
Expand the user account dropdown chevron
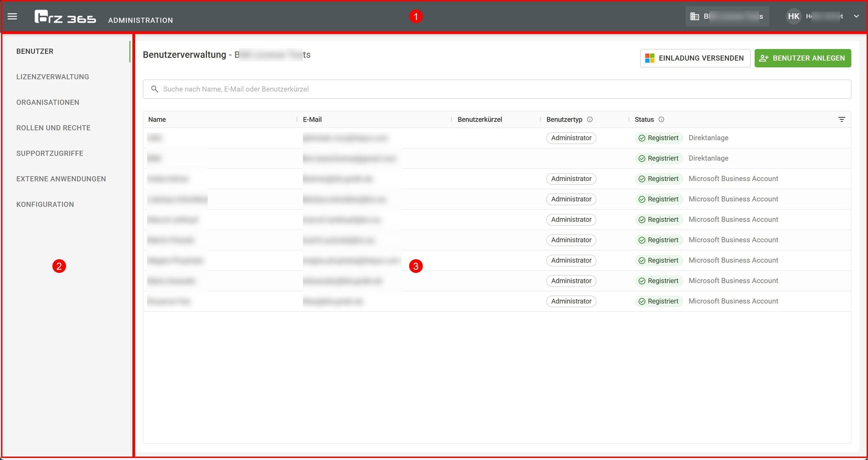[x=856, y=16]
